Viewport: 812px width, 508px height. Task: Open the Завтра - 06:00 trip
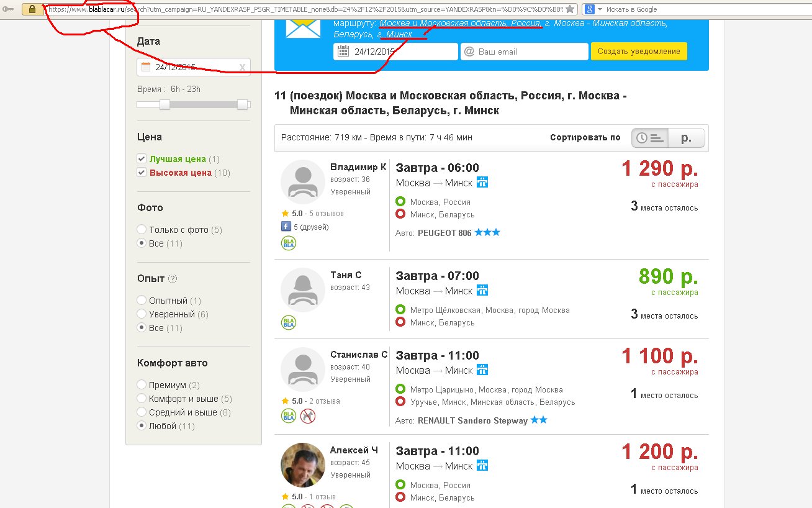(x=438, y=168)
